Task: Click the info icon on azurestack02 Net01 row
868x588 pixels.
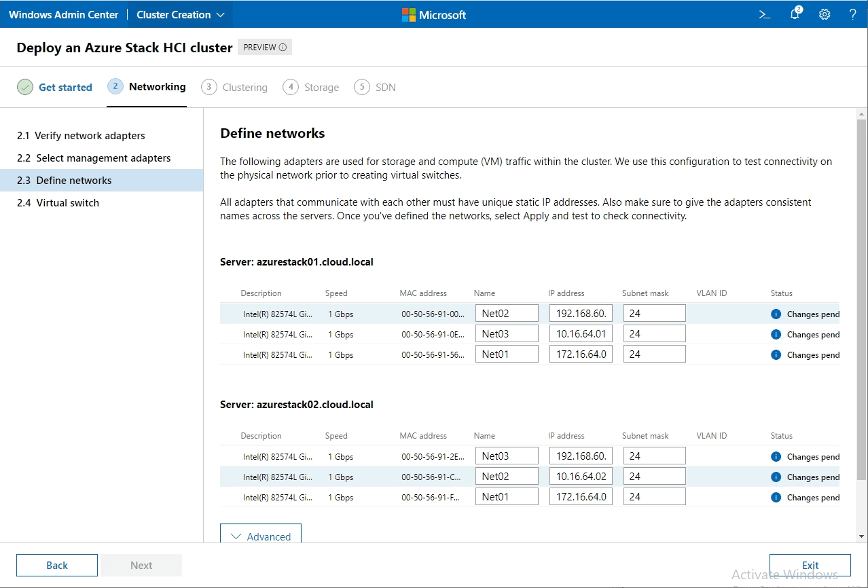Action: 776,497
